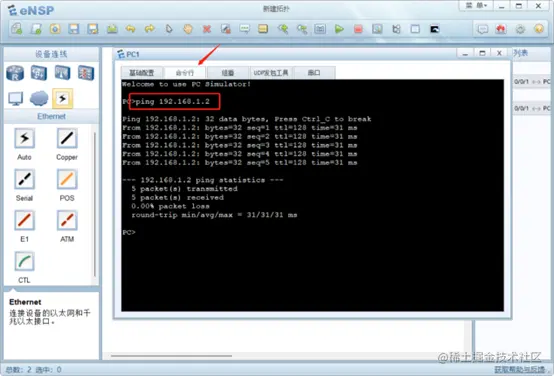Click the text note bubble icon
This screenshot has height=376, width=554.
pyautogui.click(x=244, y=29)
